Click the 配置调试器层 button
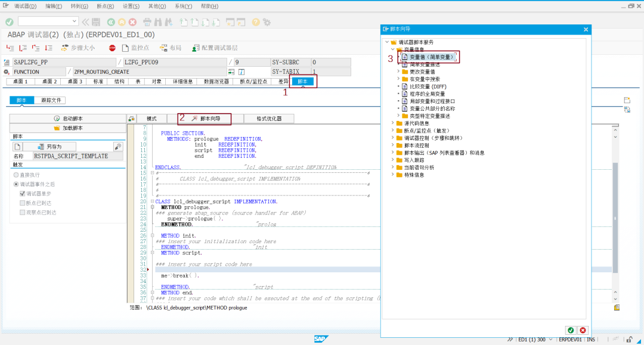This screenshot has height=345, width=644. click(x=215, y=48)
